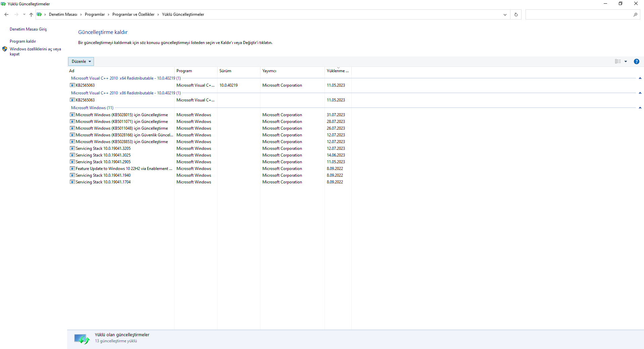
Task: Click icon of KB5028853 update
Action: [72, 142]
